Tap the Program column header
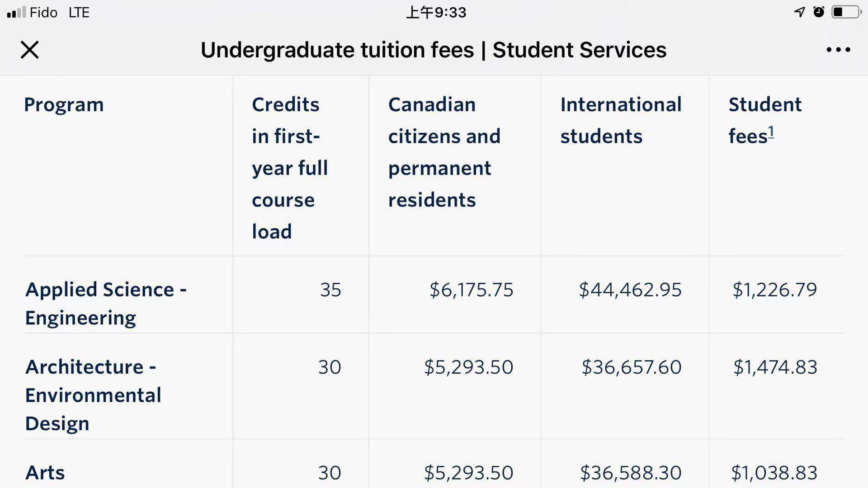Image resolution: width=868 pixels, height=488 pixels. click(64, 104)
